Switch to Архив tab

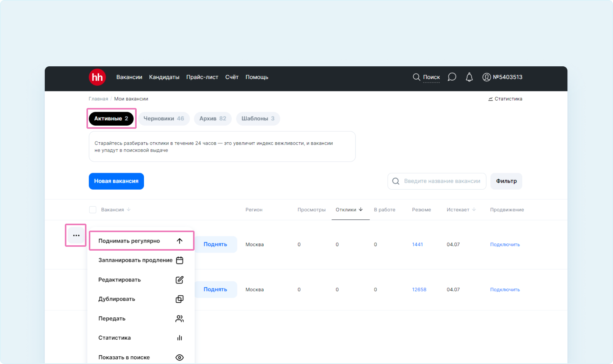(x=213, y=118)
